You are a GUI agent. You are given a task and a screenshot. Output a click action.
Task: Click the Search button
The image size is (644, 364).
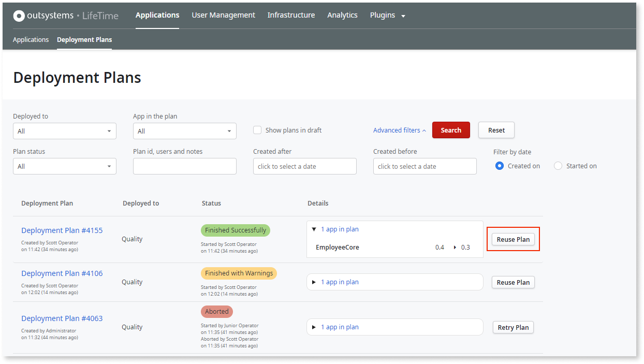(x=450, y=130)
